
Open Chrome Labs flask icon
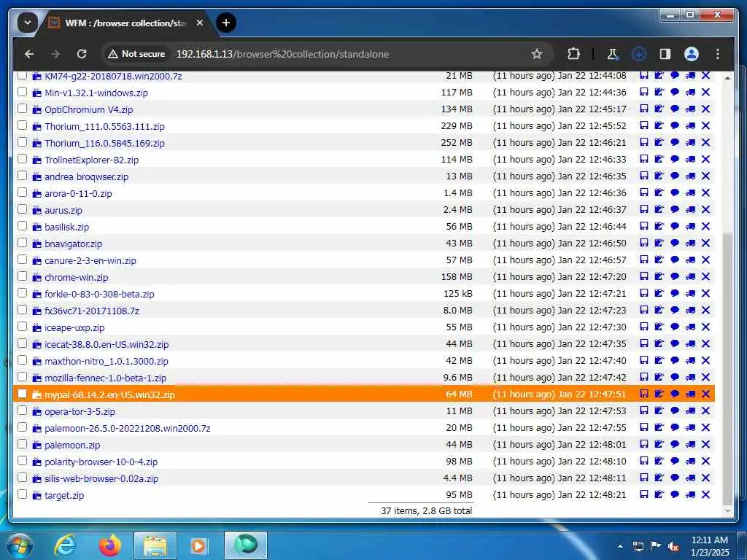coord(612,54)
